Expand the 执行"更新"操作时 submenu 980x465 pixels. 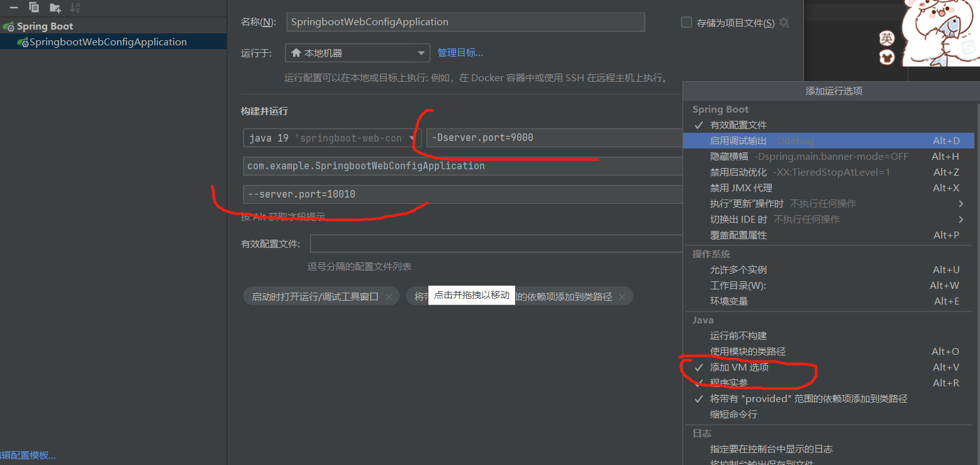[961, 203]
